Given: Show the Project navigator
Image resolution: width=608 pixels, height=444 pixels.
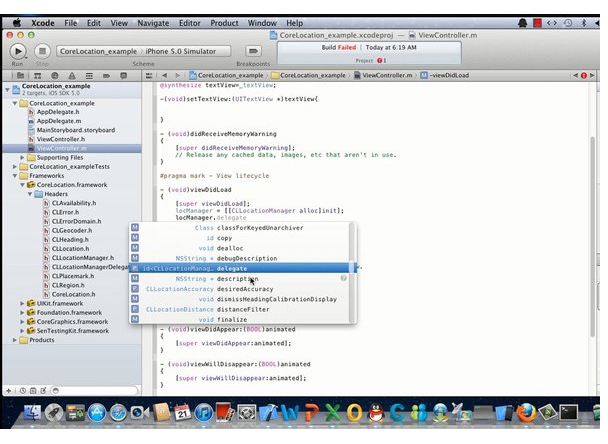Looking at the screenshot, I should coord(21,76).
